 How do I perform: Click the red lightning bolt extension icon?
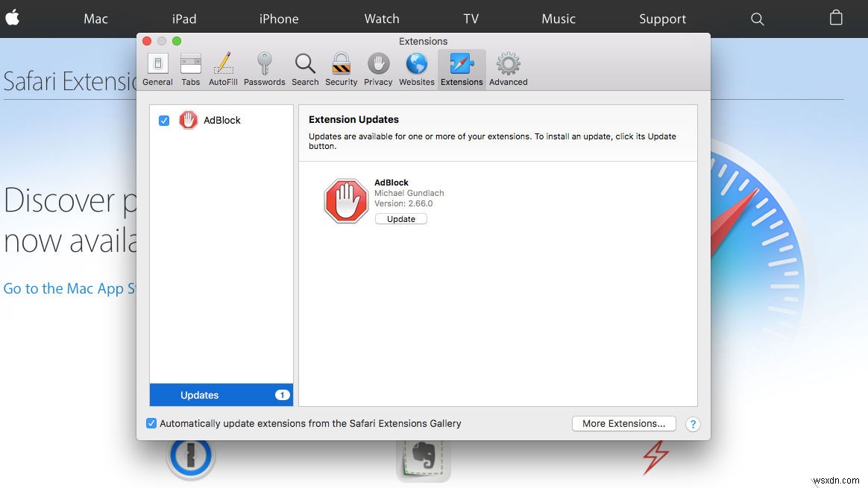[x=656, y=457]
